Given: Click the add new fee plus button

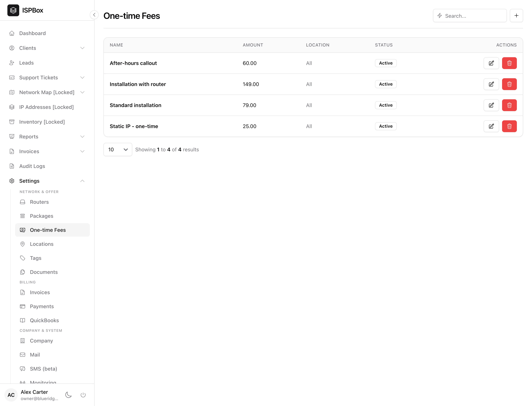Looking at the screenshot, I should (x=516, y=16).
